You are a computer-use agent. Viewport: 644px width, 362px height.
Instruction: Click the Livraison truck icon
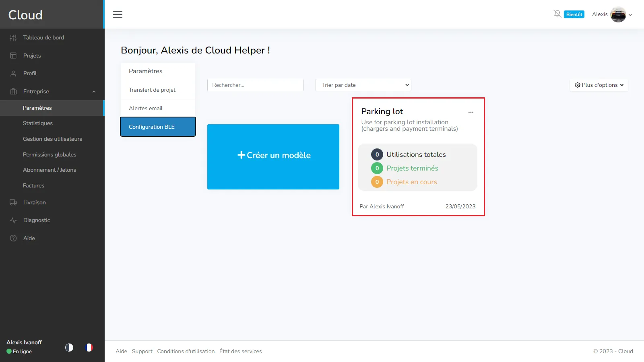point(13,202)
